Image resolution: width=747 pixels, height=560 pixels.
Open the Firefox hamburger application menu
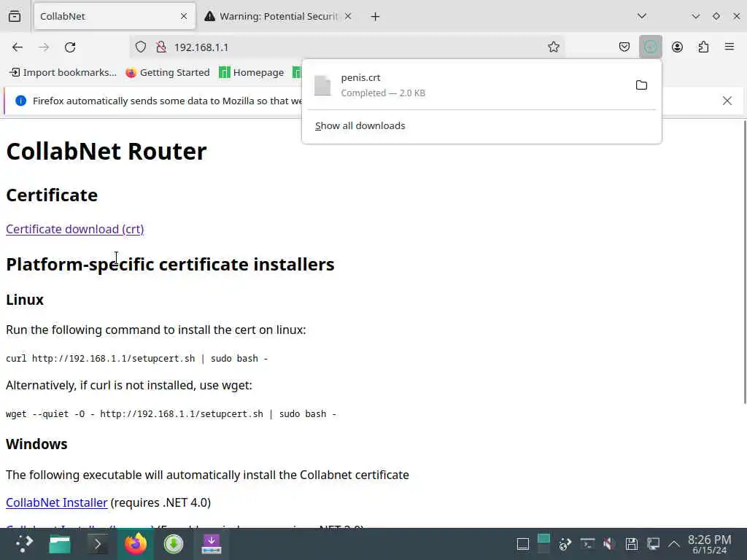point(729,47)
